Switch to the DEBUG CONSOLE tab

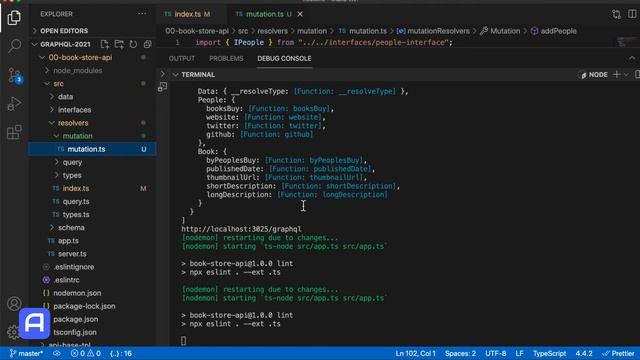coord(284,58)
